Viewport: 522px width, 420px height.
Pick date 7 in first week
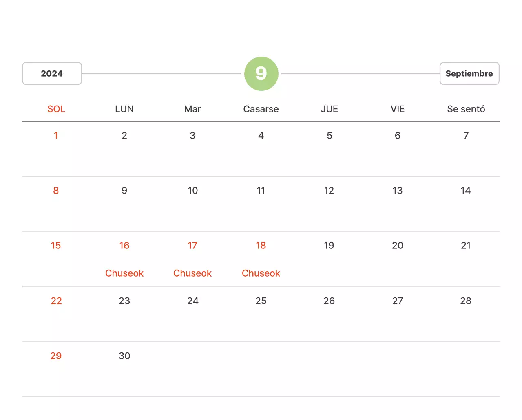coord(466,136)
